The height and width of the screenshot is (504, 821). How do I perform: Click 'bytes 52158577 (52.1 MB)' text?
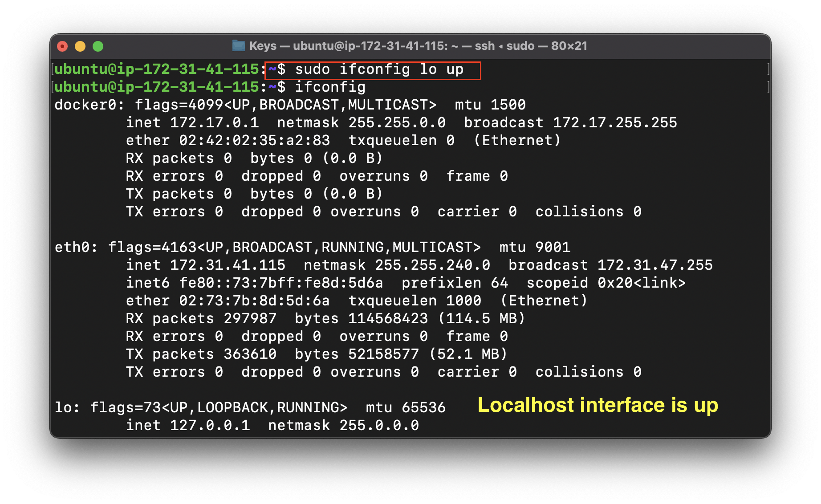[x=401, y=354]
